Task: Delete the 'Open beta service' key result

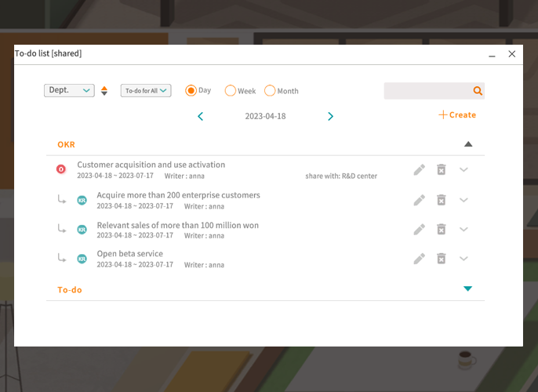Action: coord(442,258)
